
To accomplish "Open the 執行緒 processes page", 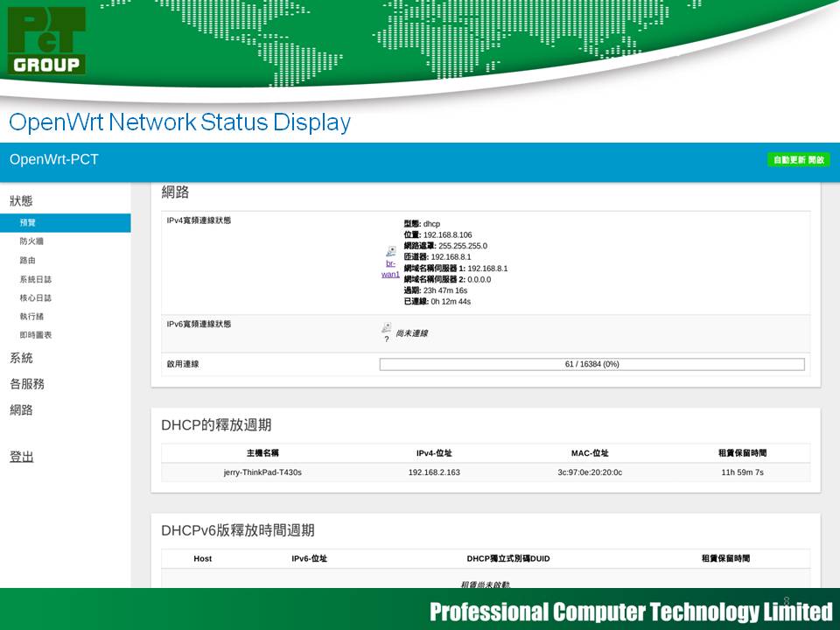I will (x=31, y=317).
